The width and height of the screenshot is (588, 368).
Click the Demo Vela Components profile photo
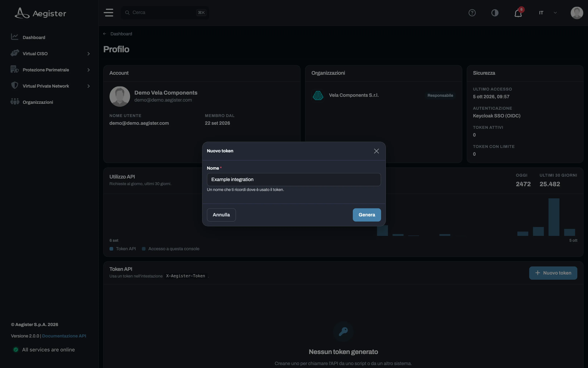click(x=120, y=96)
